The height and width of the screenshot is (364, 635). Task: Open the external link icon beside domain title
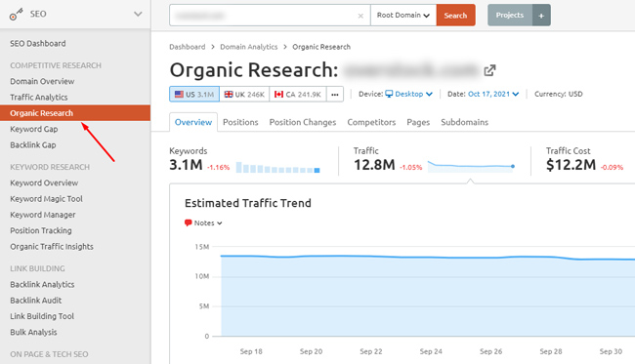coord(489,70)
